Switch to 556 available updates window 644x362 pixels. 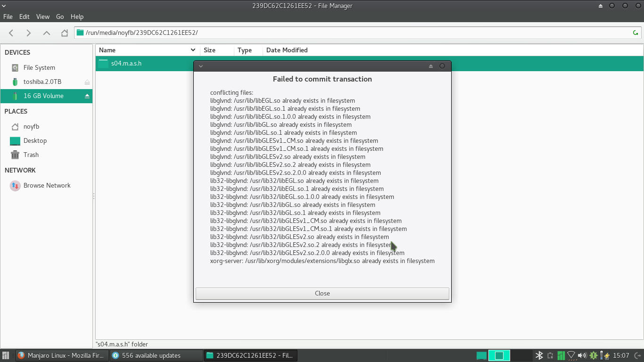point(156,355)
